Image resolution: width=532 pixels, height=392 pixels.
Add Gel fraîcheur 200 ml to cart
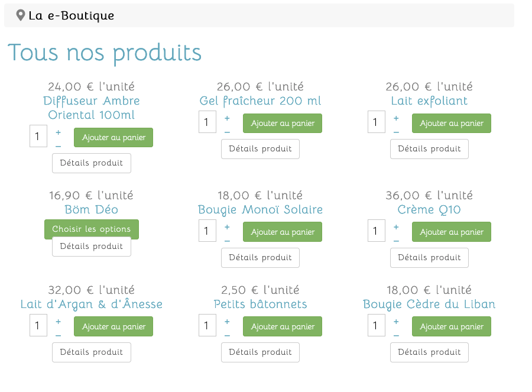pos(283,123)
